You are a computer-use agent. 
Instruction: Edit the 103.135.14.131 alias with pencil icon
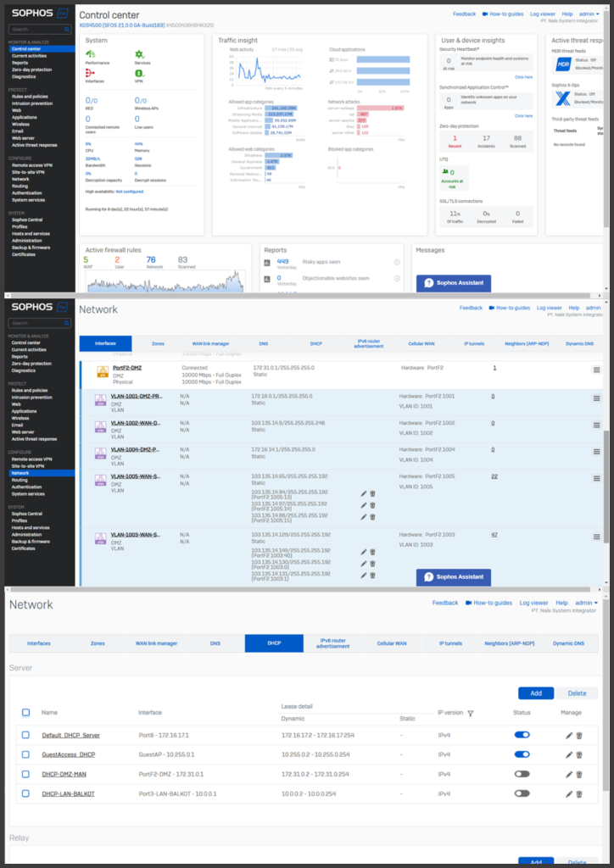[x=363, y=576]
